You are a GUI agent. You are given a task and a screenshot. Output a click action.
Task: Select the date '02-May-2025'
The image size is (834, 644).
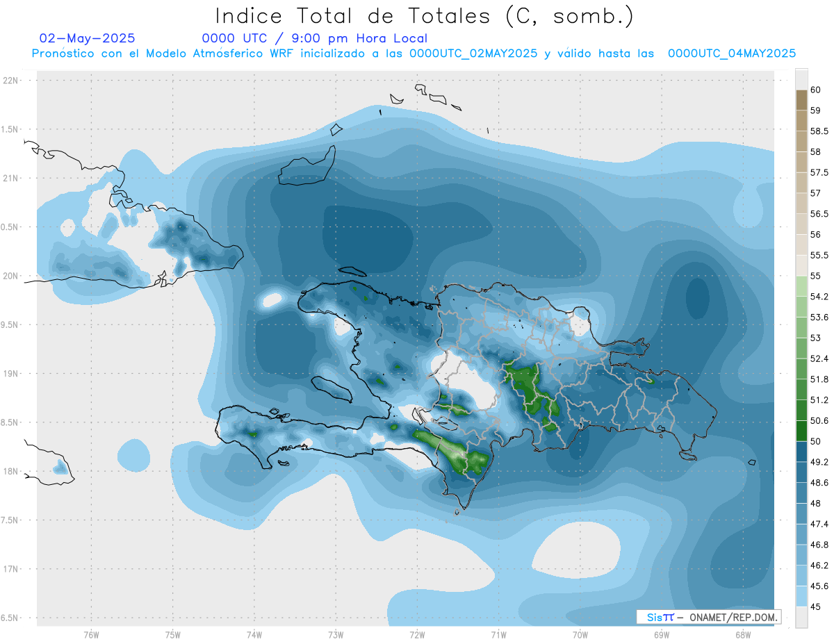[88, 39]
